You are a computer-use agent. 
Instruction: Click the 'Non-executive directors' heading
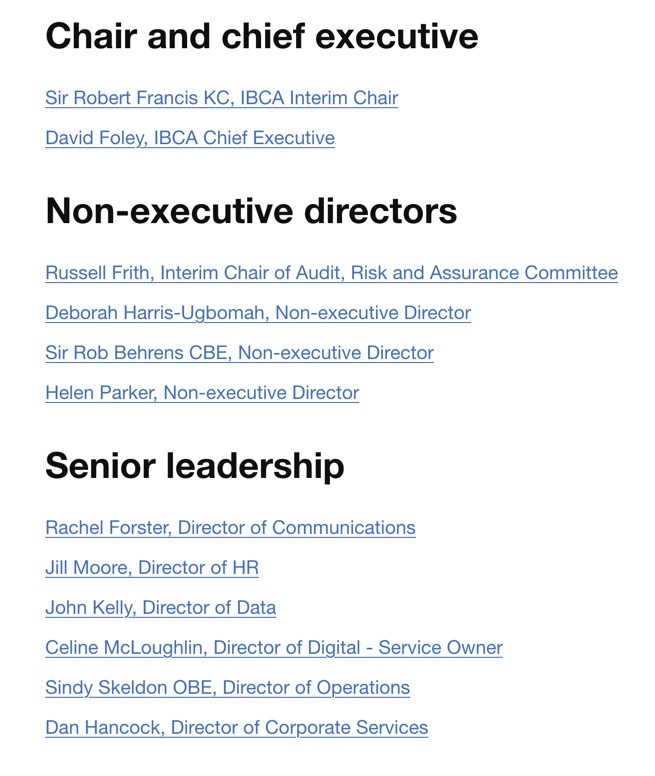[251, 211]
